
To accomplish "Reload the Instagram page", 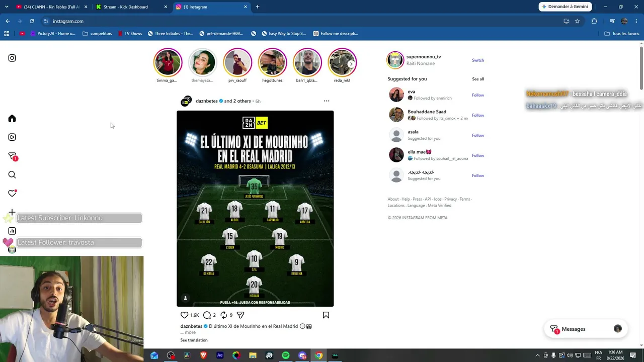I will tap(32, 21).
